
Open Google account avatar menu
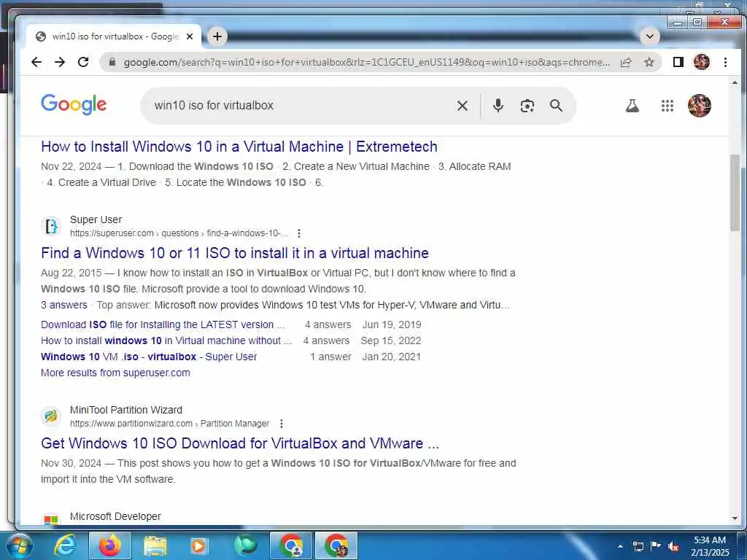pyautogui.click(x=700, y=106)
